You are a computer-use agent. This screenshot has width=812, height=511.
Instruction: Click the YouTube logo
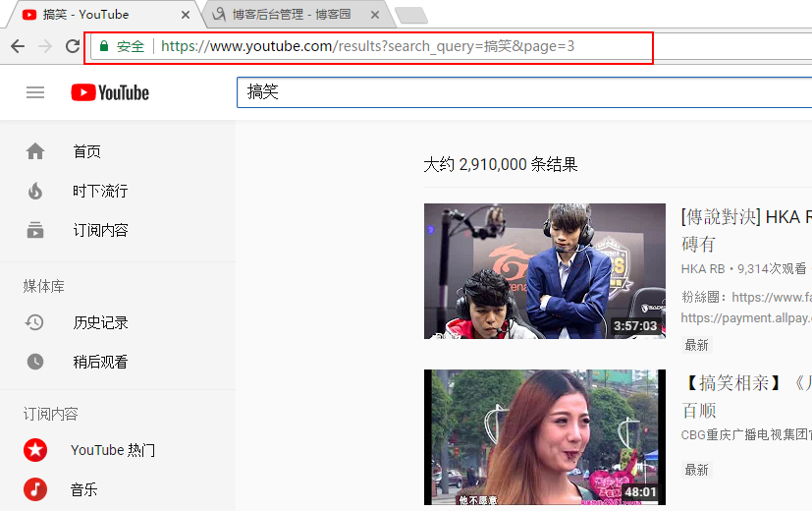coord(110,92)
